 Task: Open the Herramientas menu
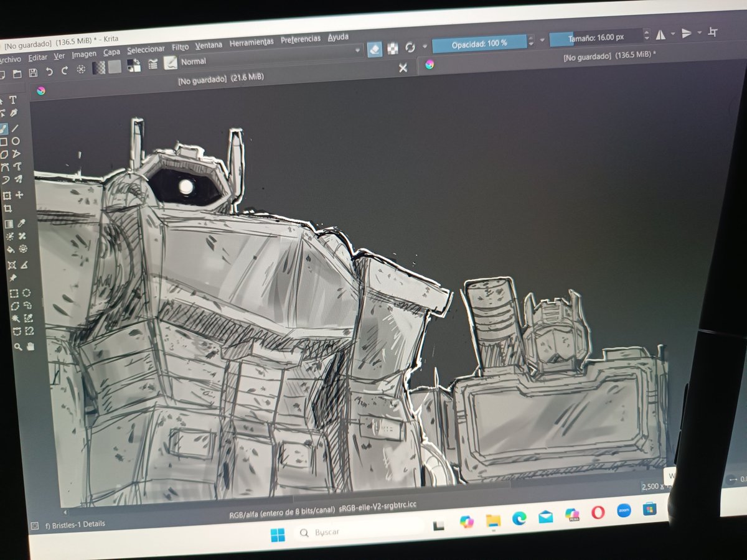251,42
